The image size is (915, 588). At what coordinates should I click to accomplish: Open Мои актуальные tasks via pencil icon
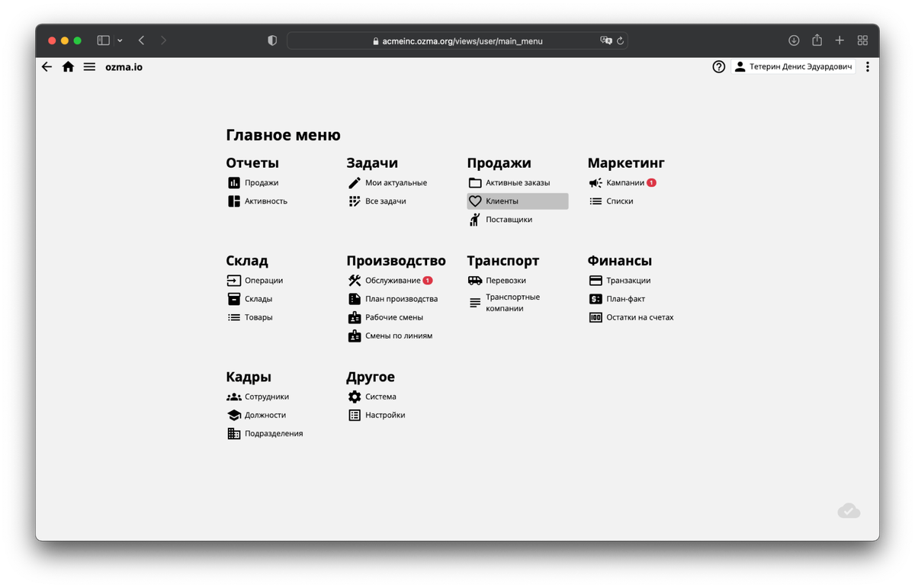point(354,182)
